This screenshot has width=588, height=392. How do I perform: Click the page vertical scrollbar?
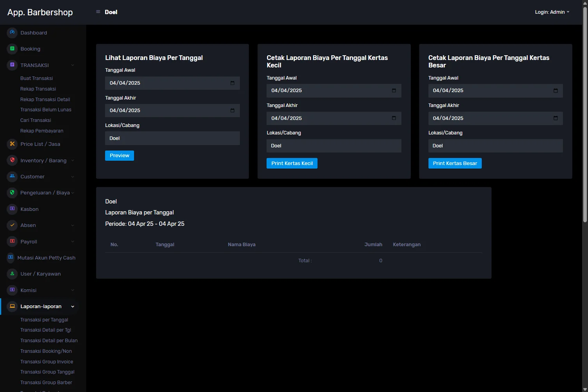[585, 114]
